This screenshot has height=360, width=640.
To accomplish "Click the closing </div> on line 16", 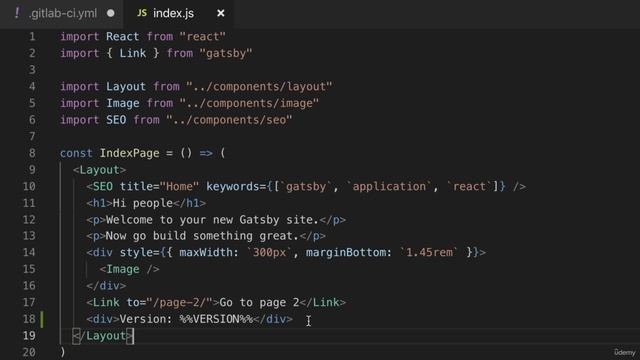I will pyautogui.click(x=106, y=286).
